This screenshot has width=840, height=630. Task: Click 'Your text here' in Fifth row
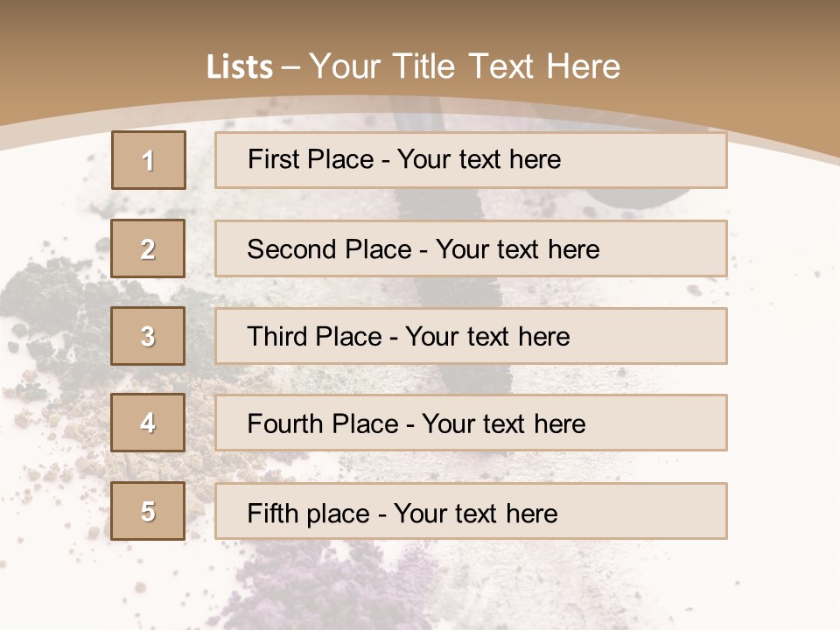tap(475, 513)
